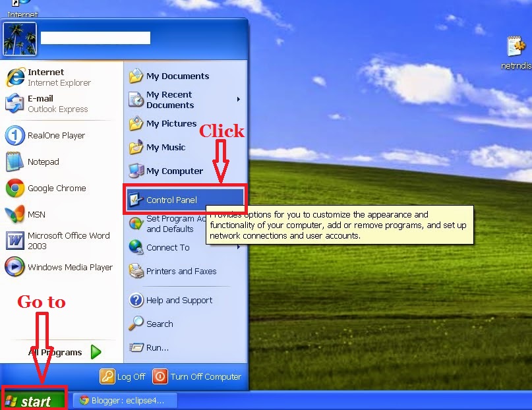532x410 pixels.
Task: Open RealOne Player icon
Action: [x=15, y=135]
